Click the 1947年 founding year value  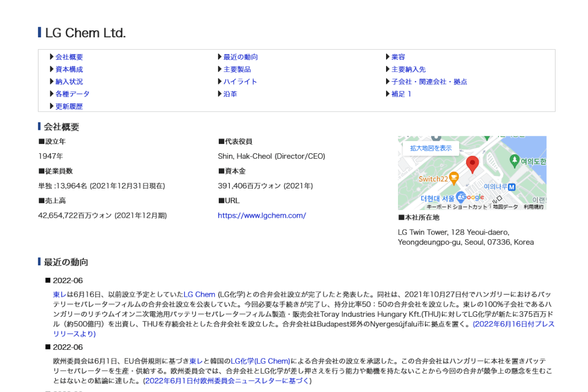pyautogui.click(x=51, y=156)
